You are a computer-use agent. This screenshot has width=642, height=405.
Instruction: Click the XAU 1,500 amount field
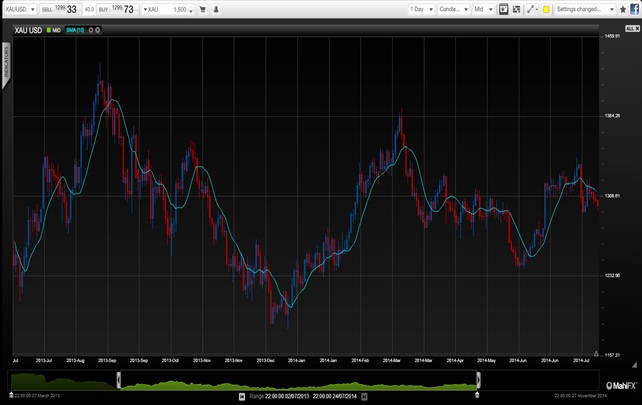click(x=167, y=9)
